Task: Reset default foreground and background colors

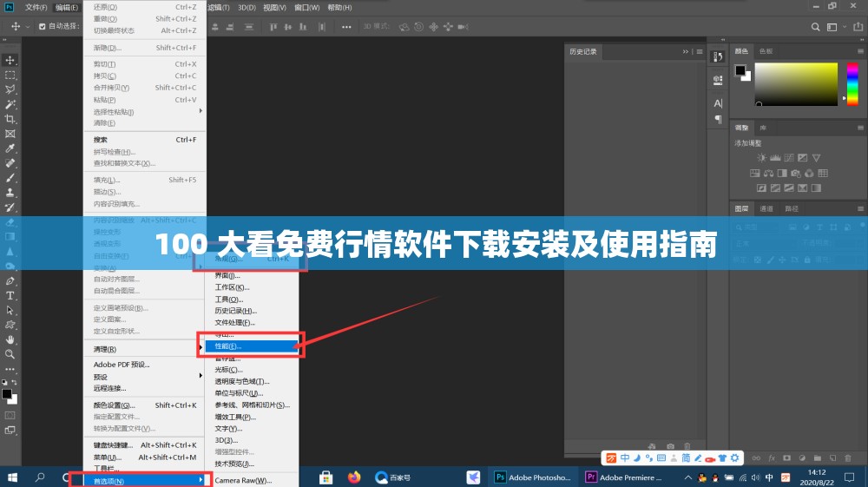Action: (4, 383)
